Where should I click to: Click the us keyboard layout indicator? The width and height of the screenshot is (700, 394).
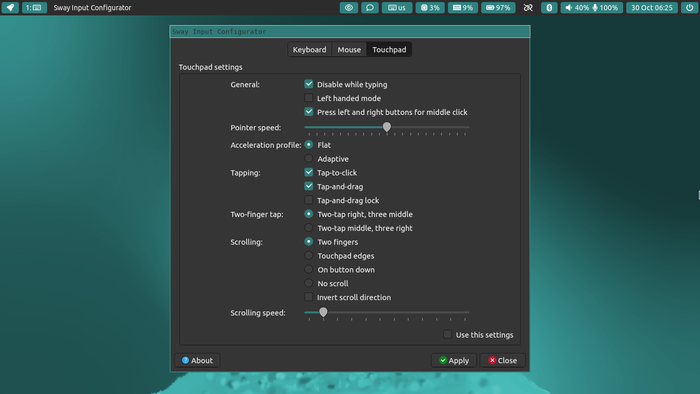397,8
